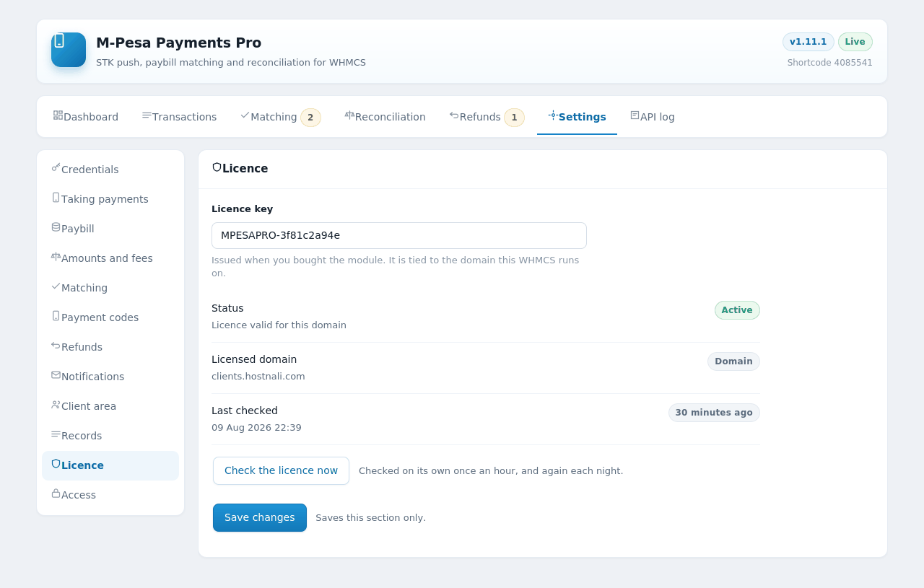Click the Paybill database icon
Viewport: 924px width, 588px height.
pos(56,227)
